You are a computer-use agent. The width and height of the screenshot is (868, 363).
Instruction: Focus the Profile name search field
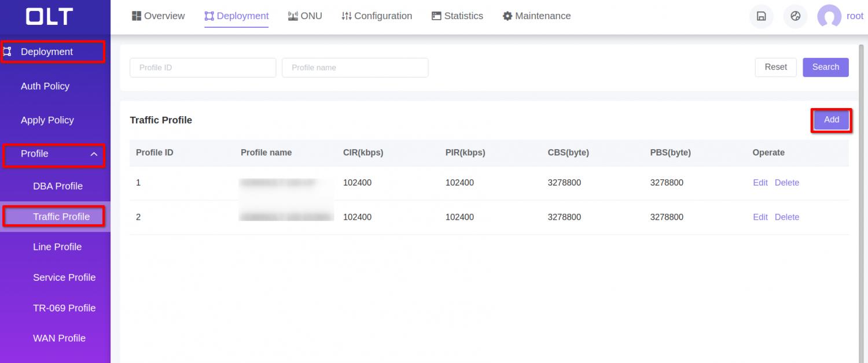pos(355,68)
